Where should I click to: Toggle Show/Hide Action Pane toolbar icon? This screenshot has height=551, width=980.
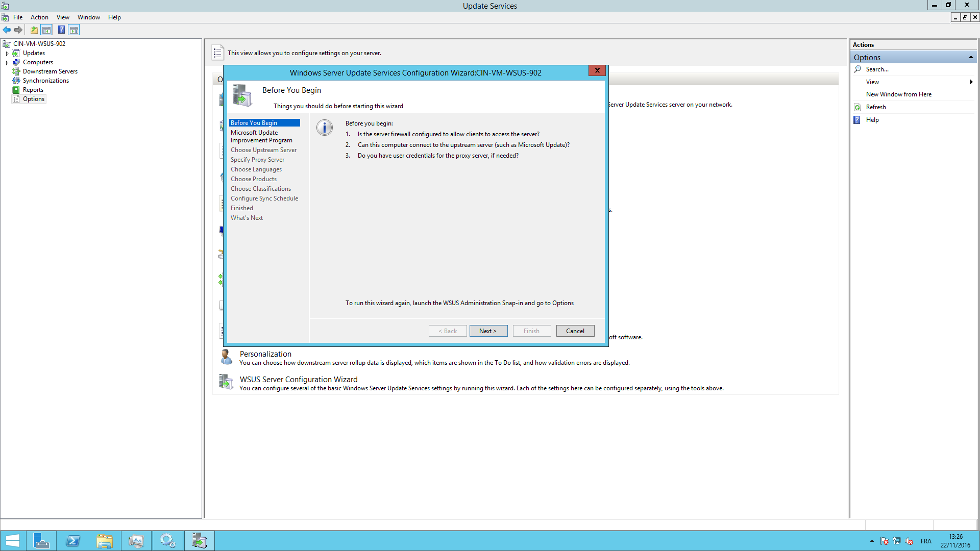point(74,30)
